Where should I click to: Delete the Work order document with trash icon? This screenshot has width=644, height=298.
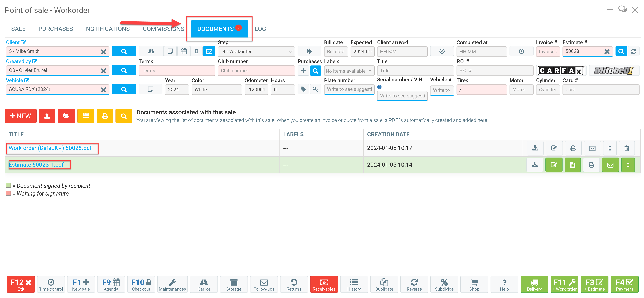click(627, 148)
